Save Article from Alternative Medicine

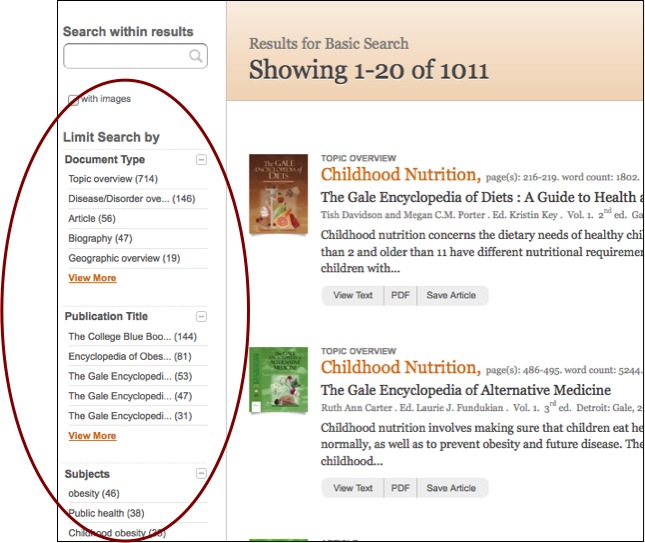click(452, 488)
